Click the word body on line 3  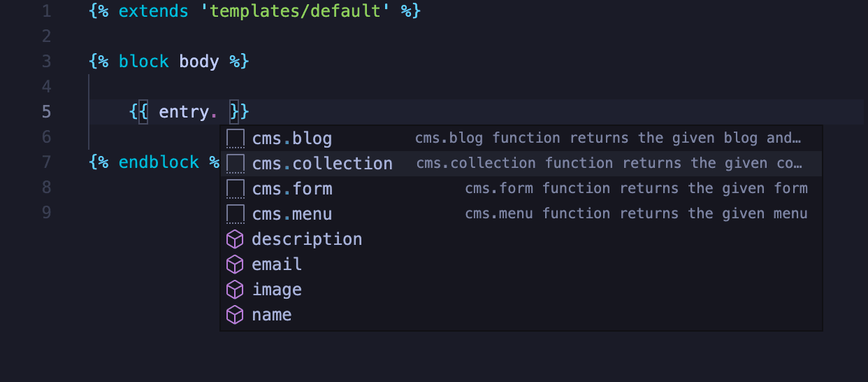pyautogui.click(x=199, y=62)
